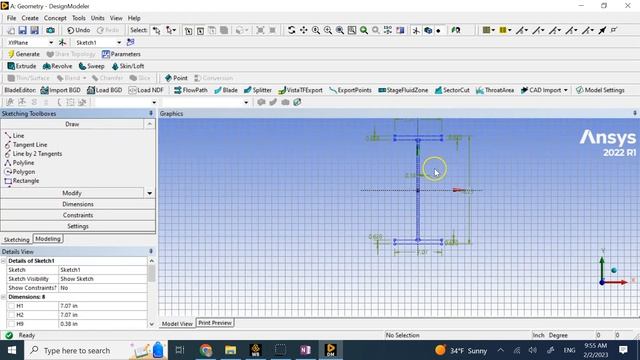Click the New Plane icon
Viewport: 640px width, 360px height.
click(x=62, y=42)
